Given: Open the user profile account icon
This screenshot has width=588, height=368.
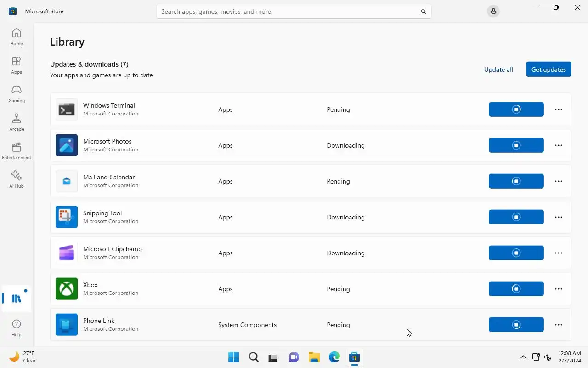Looking at the screenshot, I should point(493,11).
